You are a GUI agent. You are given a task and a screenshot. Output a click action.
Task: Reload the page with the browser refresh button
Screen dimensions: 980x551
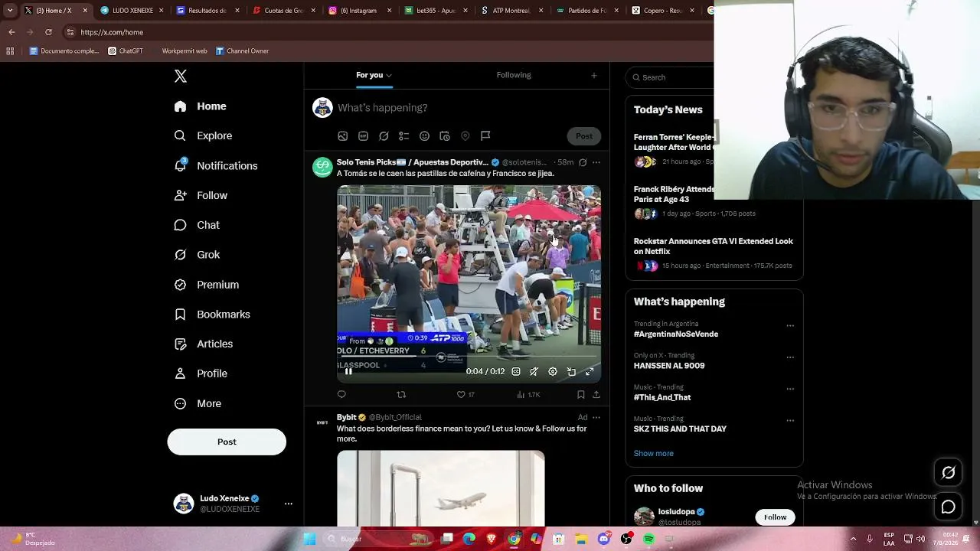tap(48, 32)
